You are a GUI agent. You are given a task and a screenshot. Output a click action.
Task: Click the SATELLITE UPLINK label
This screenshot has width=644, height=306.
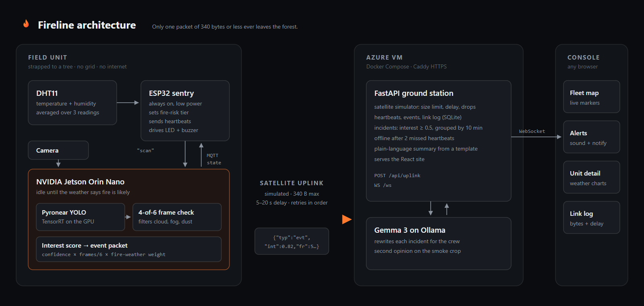tap(292, 183)
